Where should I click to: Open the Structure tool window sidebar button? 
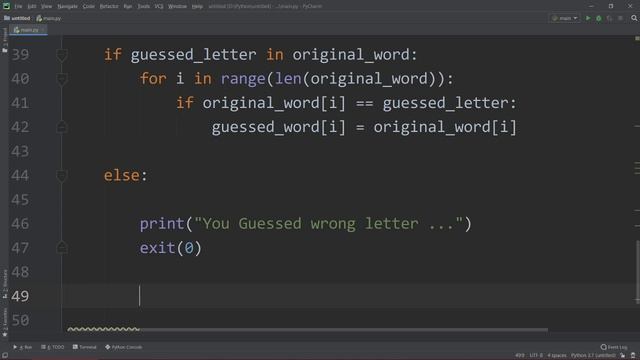pos(4,283)
